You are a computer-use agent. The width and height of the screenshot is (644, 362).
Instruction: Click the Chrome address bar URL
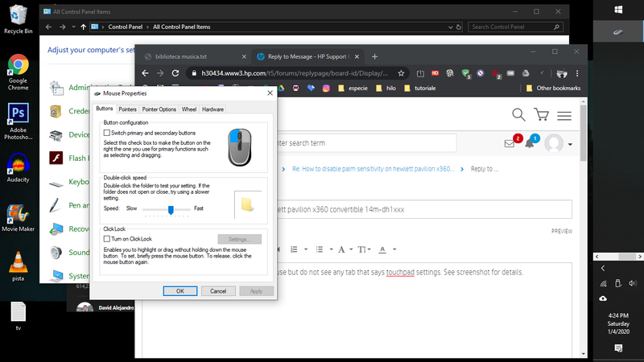(294, 73)
